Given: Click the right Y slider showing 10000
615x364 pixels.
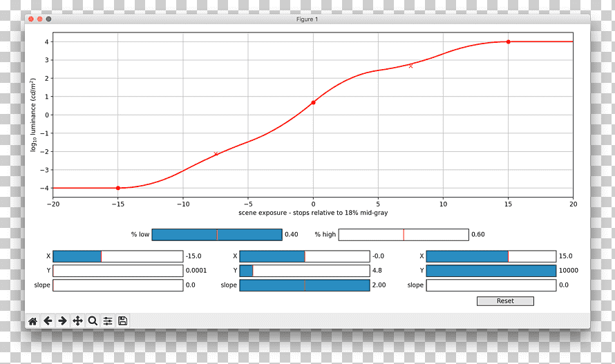Looking at the screenshot, I should tap(491, 271).
